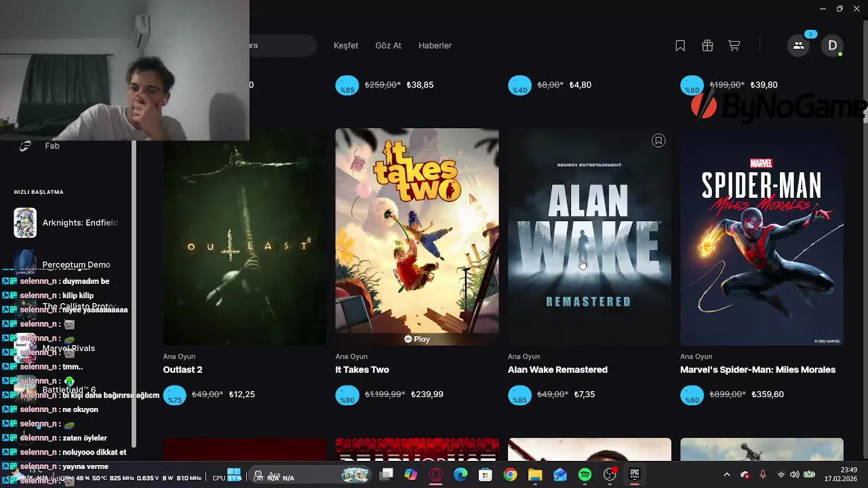Open Task View on the taskbar
Screen dimensions: 868x488
pyautogui.click(x=387, y=475)
